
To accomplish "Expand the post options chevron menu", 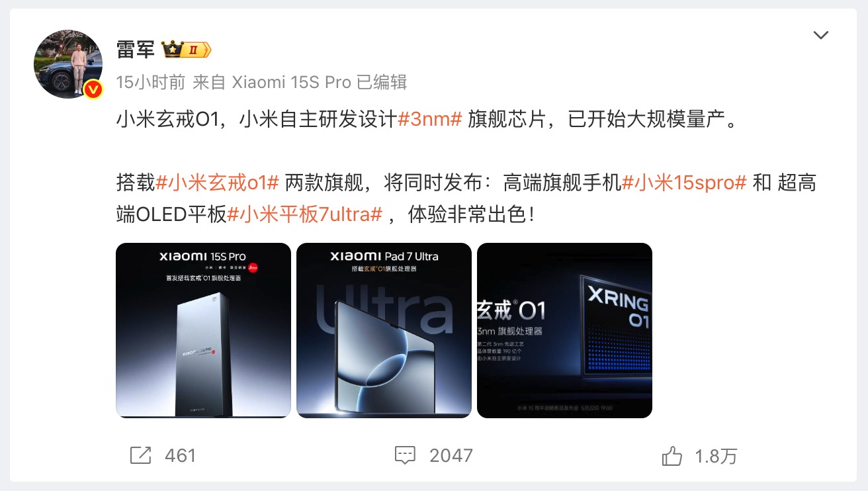I will coord(821,35).
